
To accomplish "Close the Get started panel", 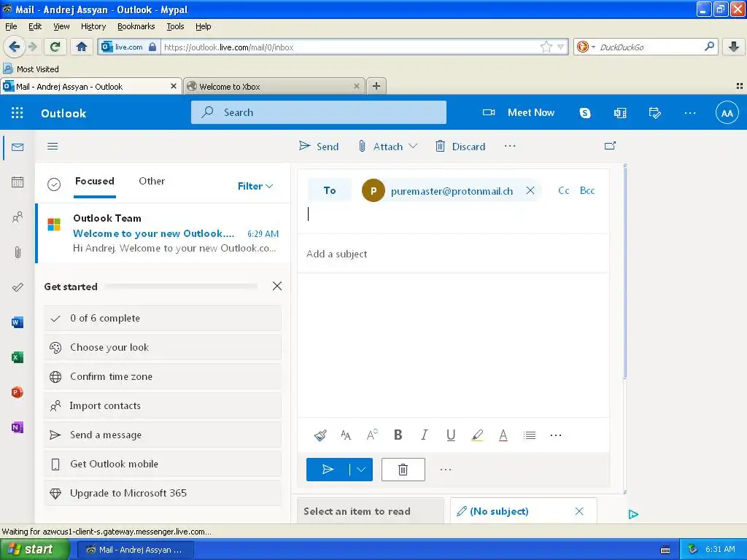I will pos(276,286).
